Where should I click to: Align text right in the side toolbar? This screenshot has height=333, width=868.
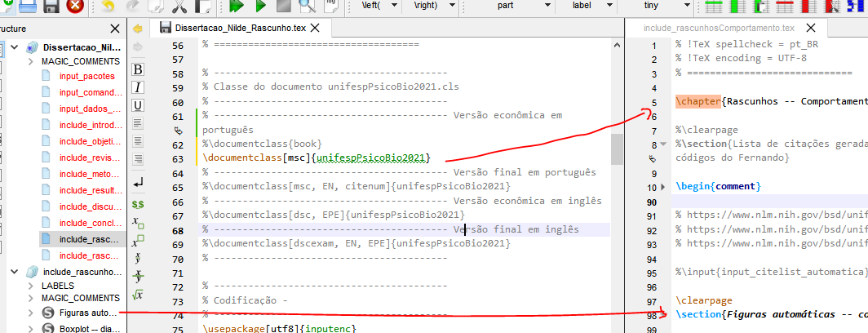coord(138,159)
